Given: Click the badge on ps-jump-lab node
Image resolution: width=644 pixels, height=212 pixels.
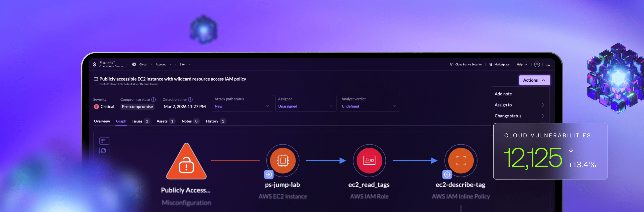Looking at the screenshot, I should pos(269,174).
